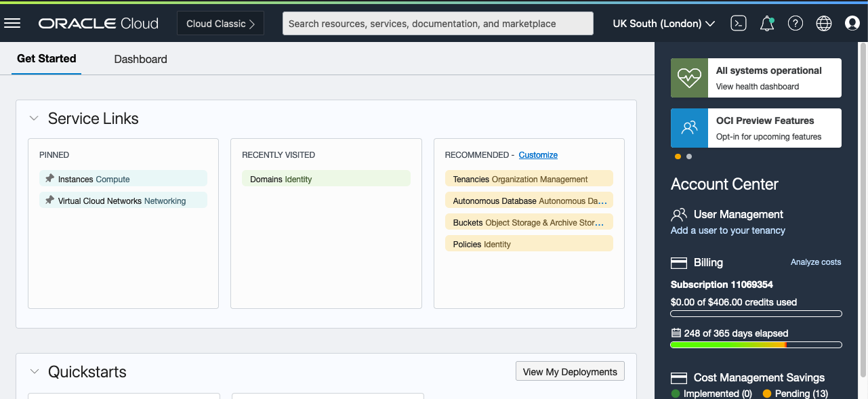Switch to the Dashboard tab
The image size is (868, 399).
point(140,59)
